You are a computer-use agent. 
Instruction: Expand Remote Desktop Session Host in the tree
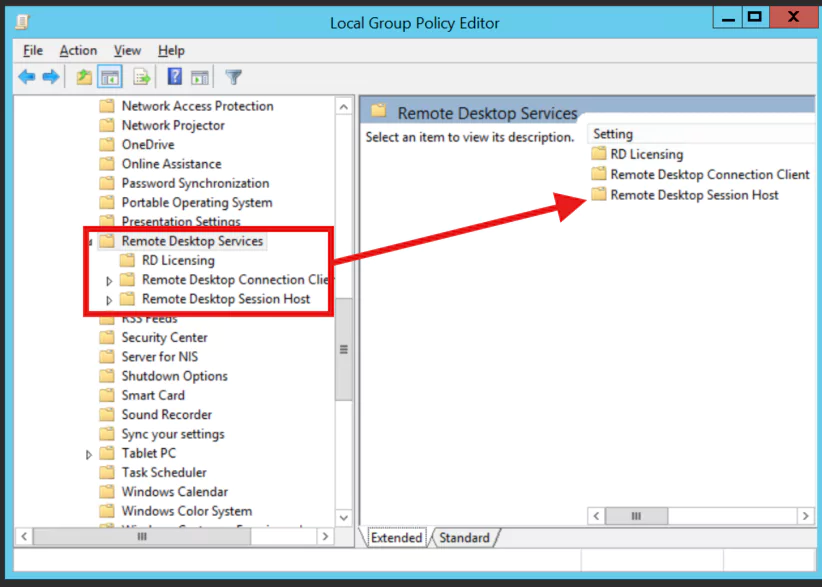coord(109,300)
